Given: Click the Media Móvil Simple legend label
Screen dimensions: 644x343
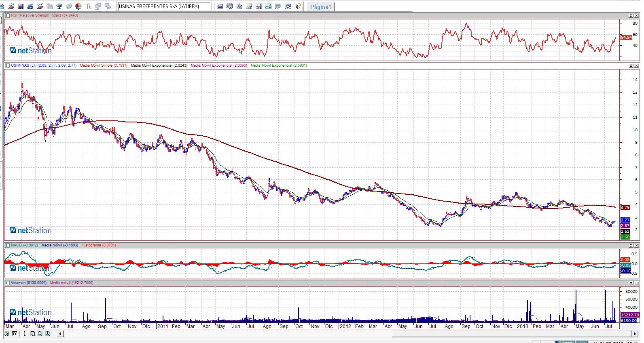Looking at the screenshot, I should [104, 65].
